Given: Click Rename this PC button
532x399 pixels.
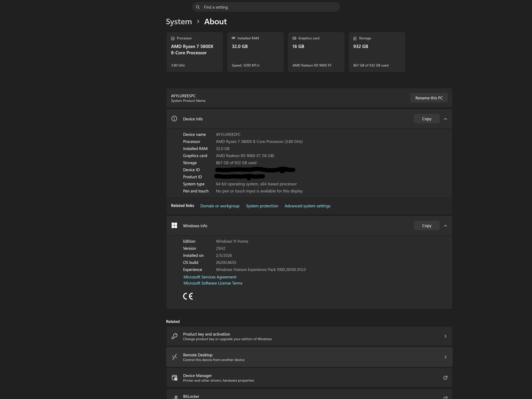Looking at the screenshot, I should click(429, 98).
